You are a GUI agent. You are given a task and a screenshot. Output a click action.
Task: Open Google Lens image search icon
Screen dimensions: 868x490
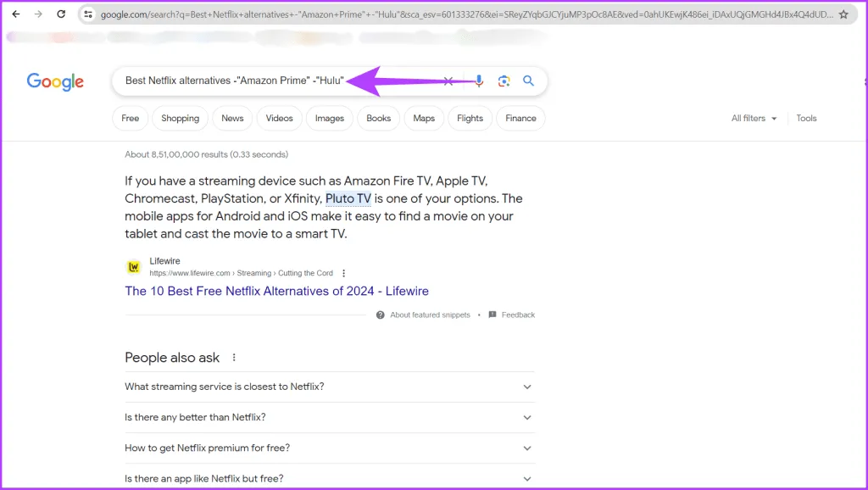coord(504,81)
